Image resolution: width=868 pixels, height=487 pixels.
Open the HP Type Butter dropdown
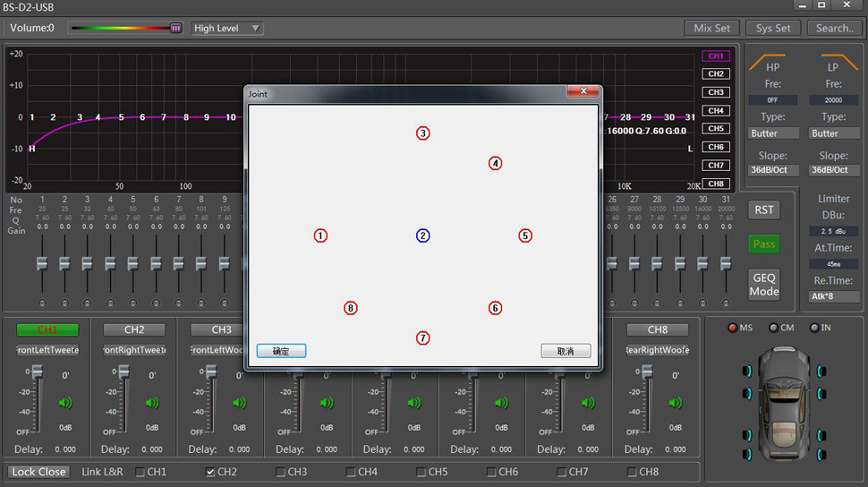pos(773,133)
